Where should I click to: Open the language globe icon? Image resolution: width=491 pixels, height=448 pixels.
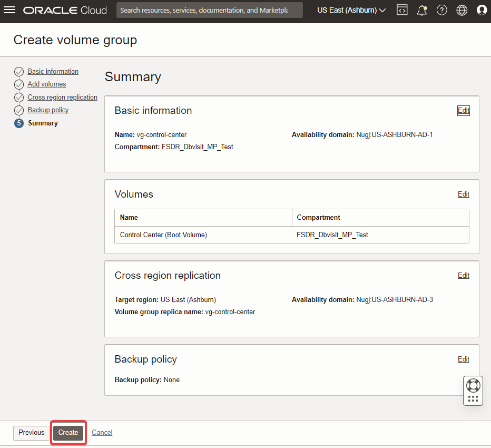click(461, 11)
